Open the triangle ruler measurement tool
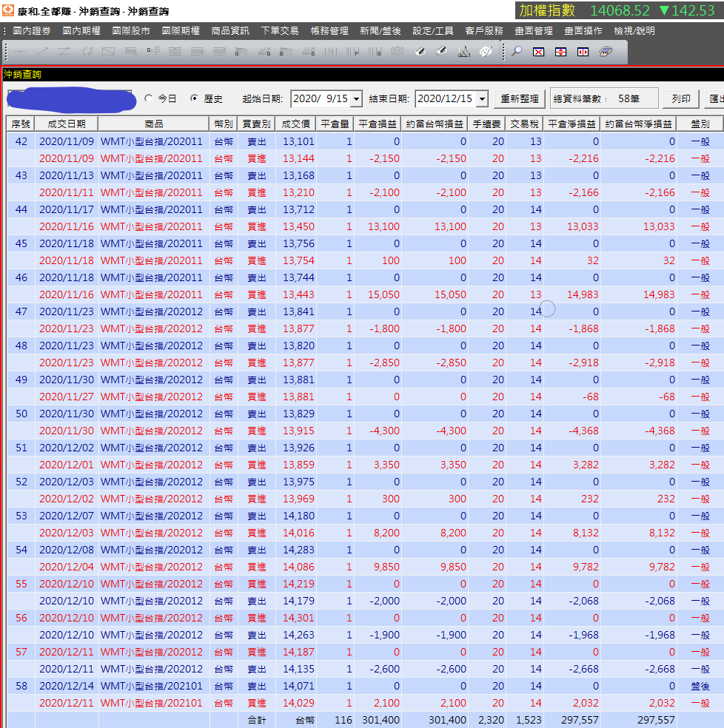Screen dimensions: 724x728 pos(463,52)
